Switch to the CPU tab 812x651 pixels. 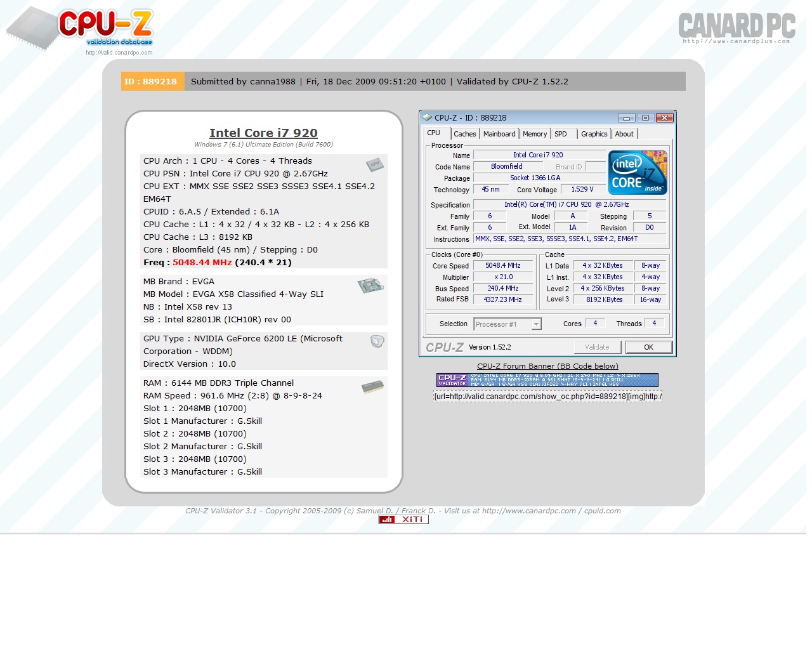coord(434,133)
